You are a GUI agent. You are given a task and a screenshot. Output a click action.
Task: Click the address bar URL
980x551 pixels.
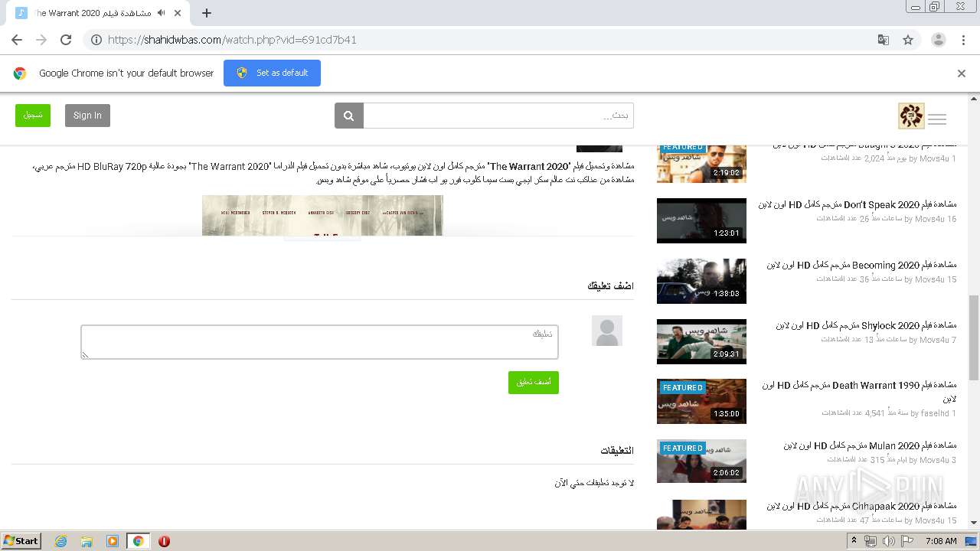tap(232, 40)
